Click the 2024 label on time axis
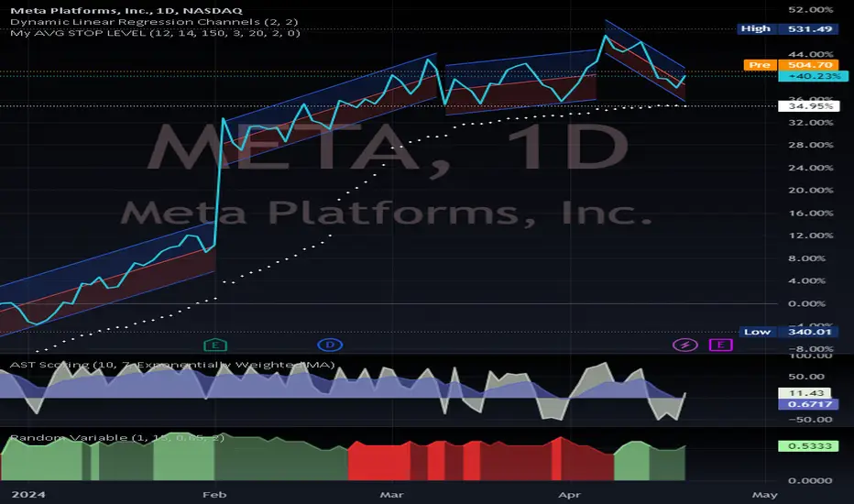The image size is (854, 504). 28,495
